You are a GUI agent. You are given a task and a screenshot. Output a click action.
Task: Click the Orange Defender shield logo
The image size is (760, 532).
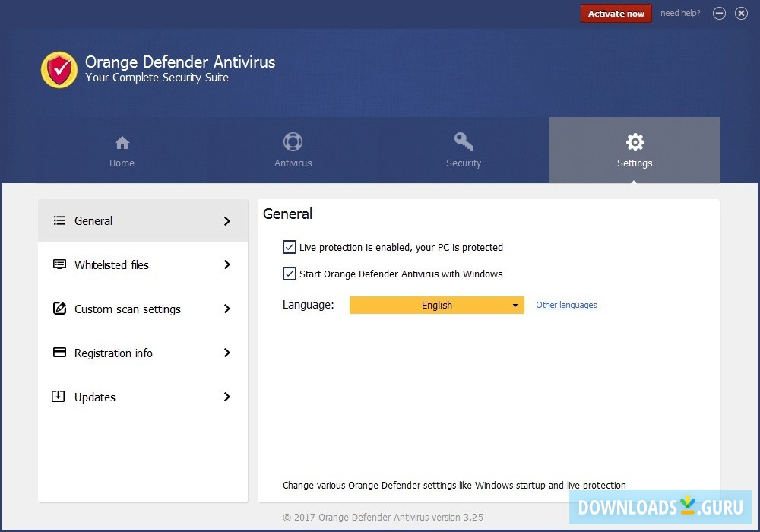point(59,69)
